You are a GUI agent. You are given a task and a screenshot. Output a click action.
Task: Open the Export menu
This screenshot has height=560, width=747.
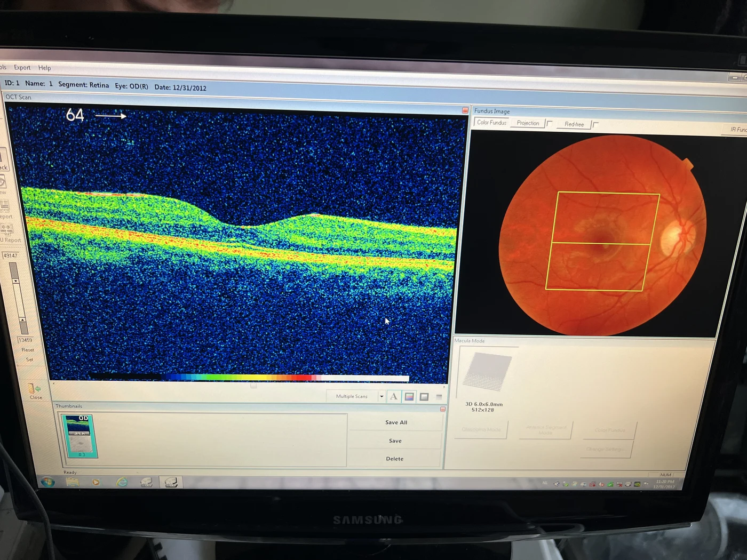22,67
